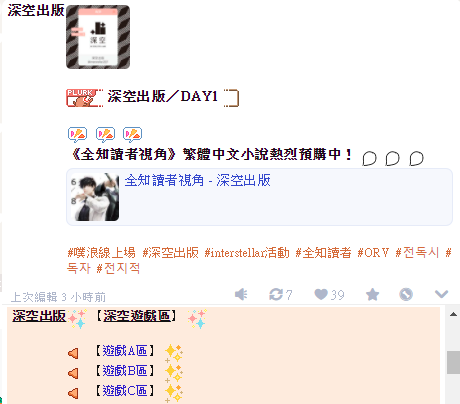
Task: Go to the 遊戲C區 link
Action: point(125,390)
